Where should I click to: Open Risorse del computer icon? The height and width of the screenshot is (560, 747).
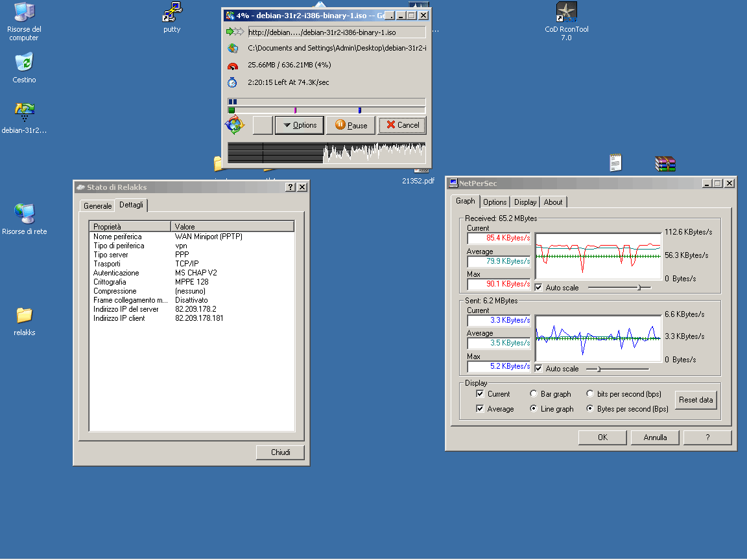coord(24,12)
